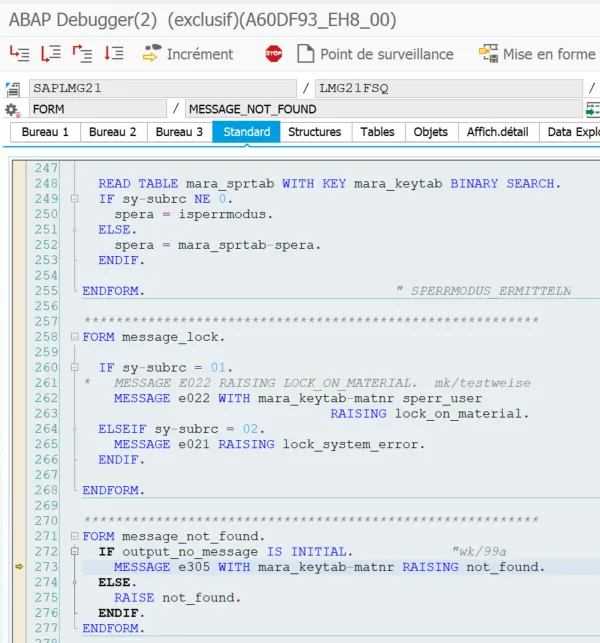
Task: Click ENDFORM on line 268
Action: [x=110, y=490]
